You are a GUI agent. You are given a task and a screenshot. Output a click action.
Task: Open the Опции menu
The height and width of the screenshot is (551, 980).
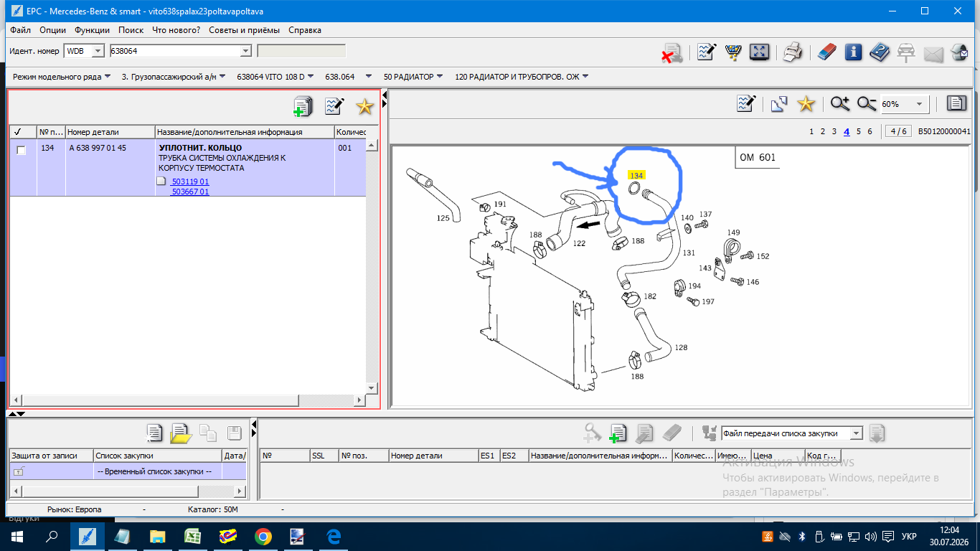(53, 30)
